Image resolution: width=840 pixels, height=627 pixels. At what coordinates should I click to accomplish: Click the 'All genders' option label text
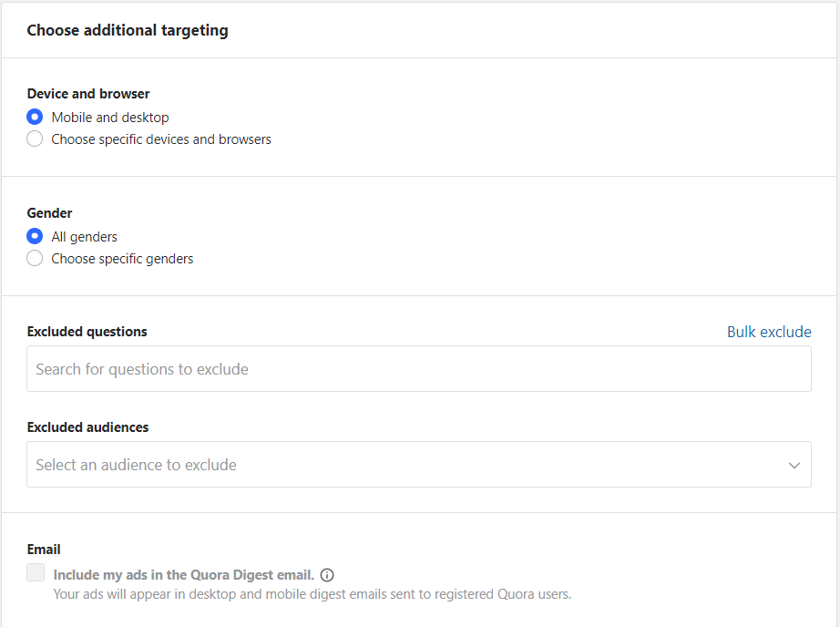[x=84, y=237]
